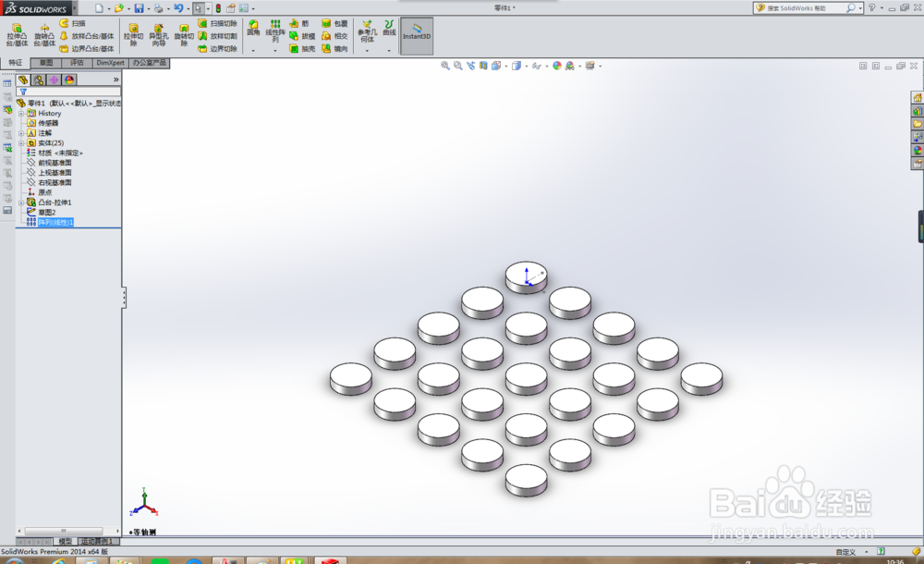Select the 包覆 wrap tool

coord(334,23)
